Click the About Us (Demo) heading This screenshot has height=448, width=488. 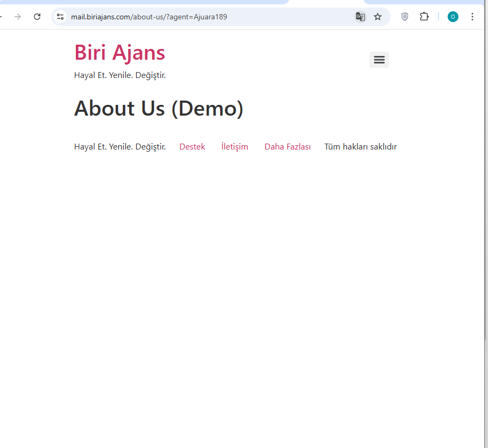pos(159,109)
